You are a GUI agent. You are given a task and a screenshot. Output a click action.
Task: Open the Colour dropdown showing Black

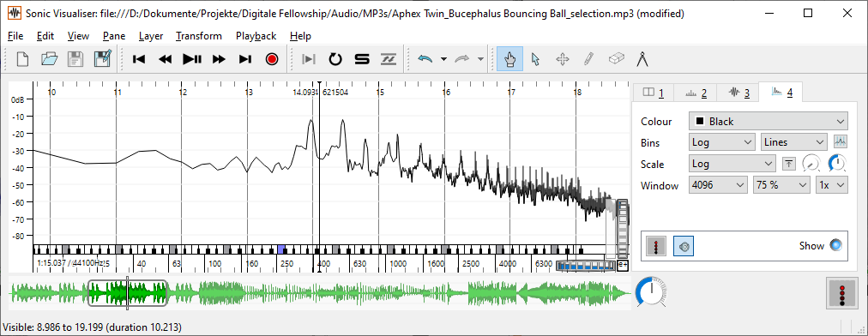(769, 121)
